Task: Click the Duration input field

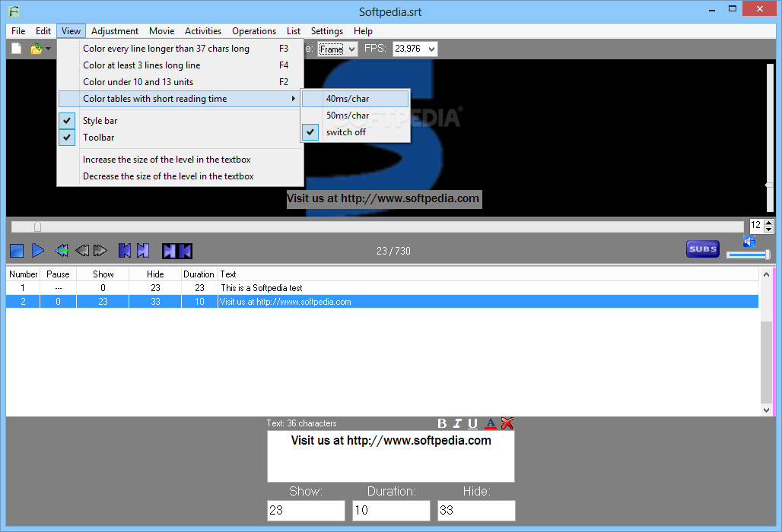Action: (x=391, y=511)
